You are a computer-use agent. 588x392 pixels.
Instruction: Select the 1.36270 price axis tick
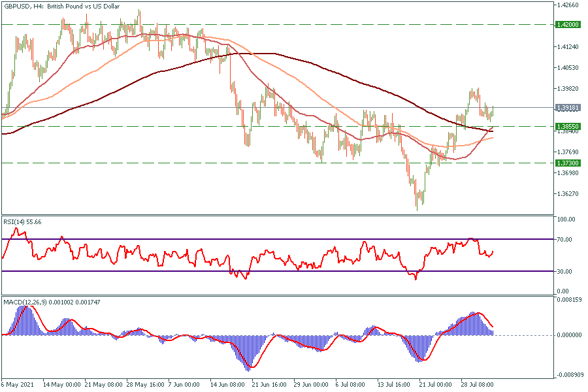click(567, 194)
